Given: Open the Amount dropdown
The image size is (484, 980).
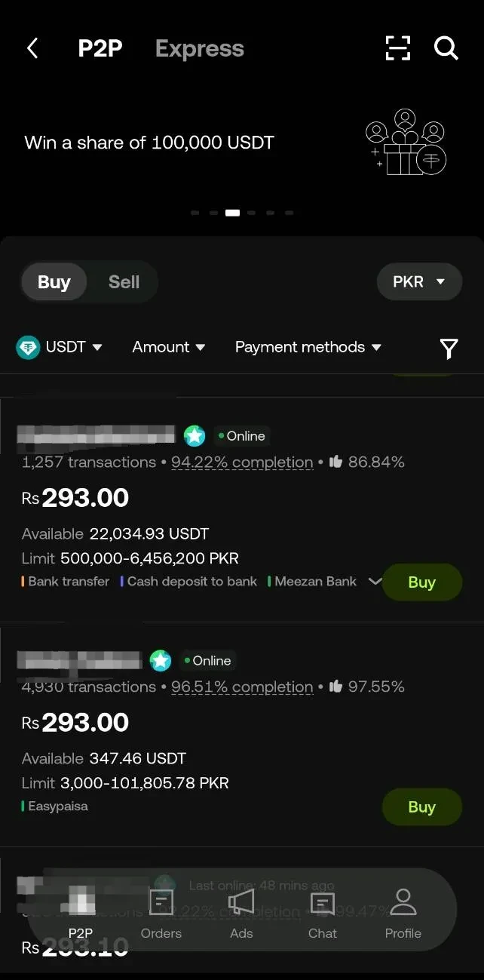Looking at the screenshot, I should tap(168, 347).
